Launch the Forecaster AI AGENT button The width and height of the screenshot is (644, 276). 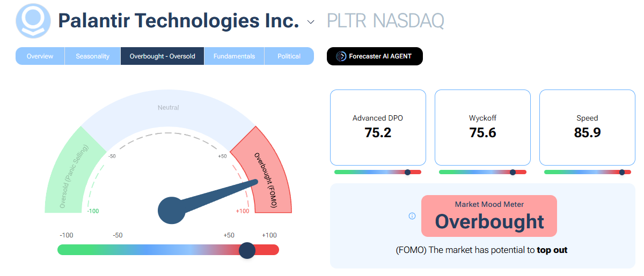coord(375,56)
